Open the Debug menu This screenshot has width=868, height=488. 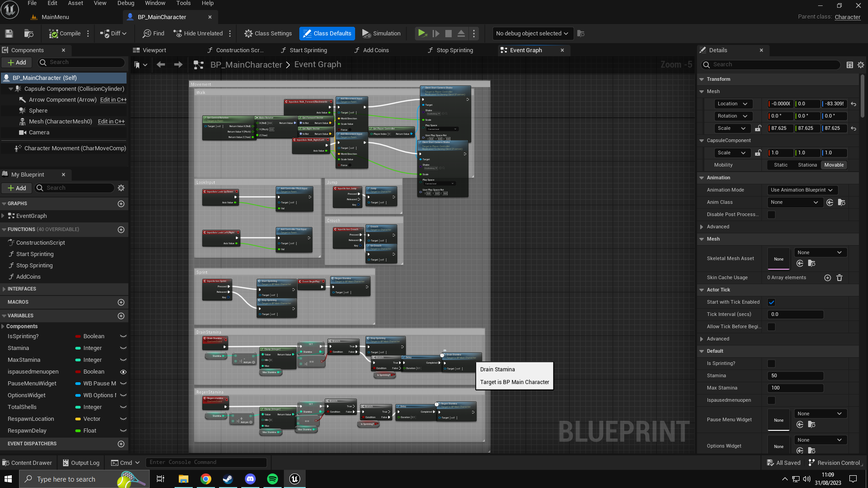coord(126,3)
